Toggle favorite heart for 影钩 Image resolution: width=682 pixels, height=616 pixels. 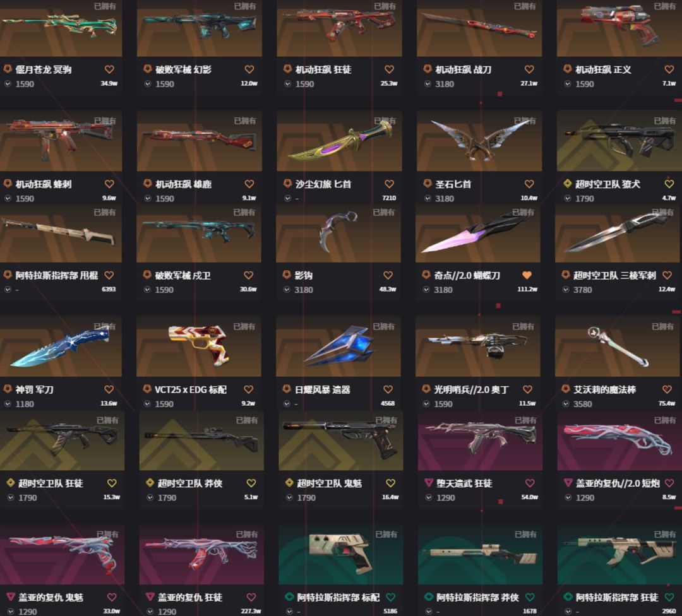tap(388, 275)
